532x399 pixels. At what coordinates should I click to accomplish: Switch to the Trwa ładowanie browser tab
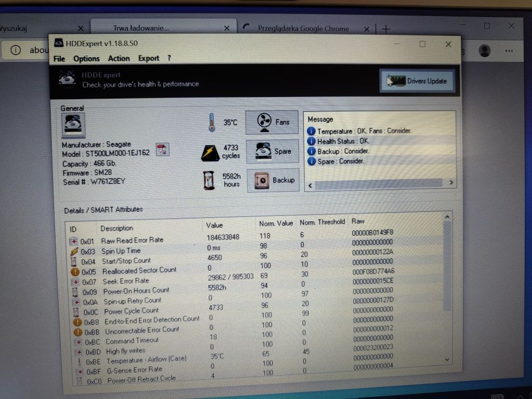[164, 28]
